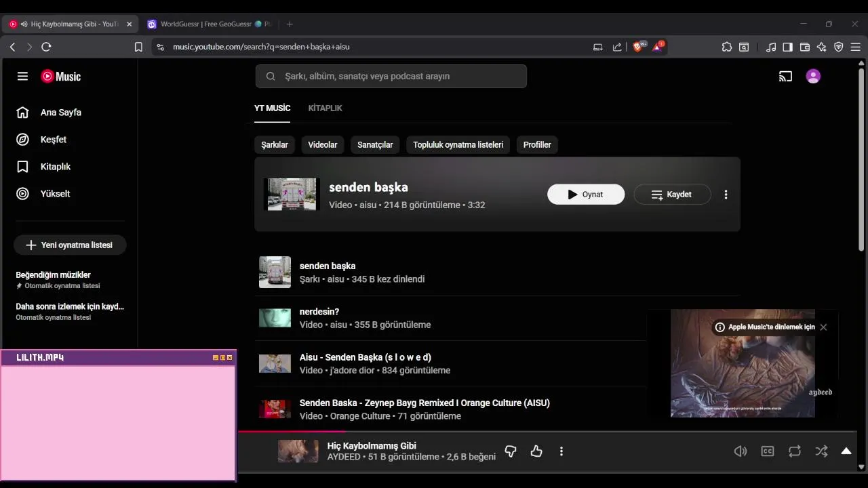This screenshot has width=868, height=488.
Task: Create a playlist with Yeni oynatma listesi
Action: click(x=70, y=245)
